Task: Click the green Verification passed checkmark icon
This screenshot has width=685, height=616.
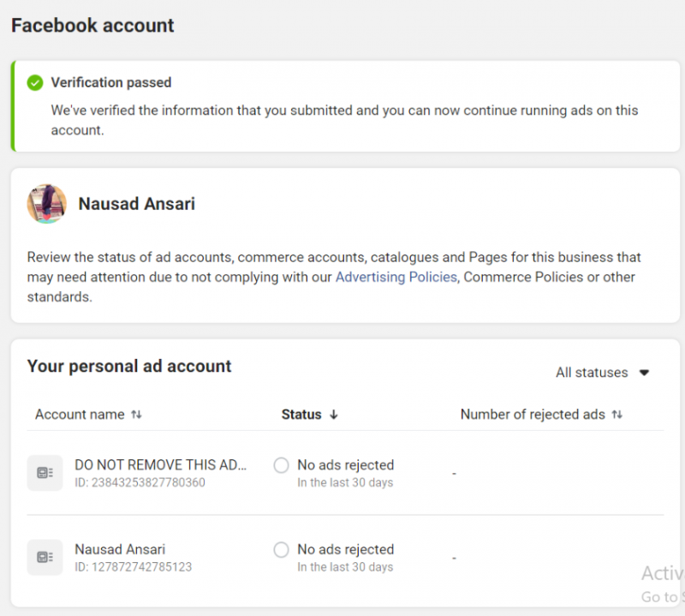Action: [x=35, y=82]
